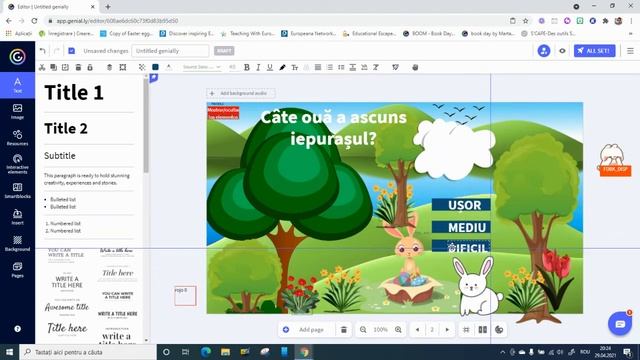Go to previous page arrow
This screenshot has height=360, width=640.
pos(417,329)
